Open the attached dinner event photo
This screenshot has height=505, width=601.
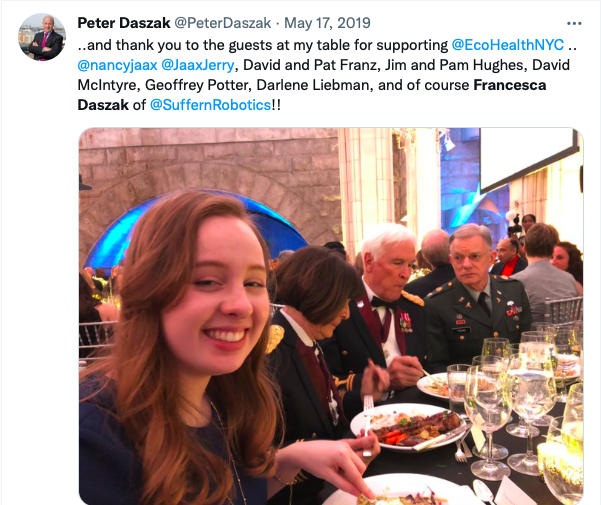[x=330, y=315]
